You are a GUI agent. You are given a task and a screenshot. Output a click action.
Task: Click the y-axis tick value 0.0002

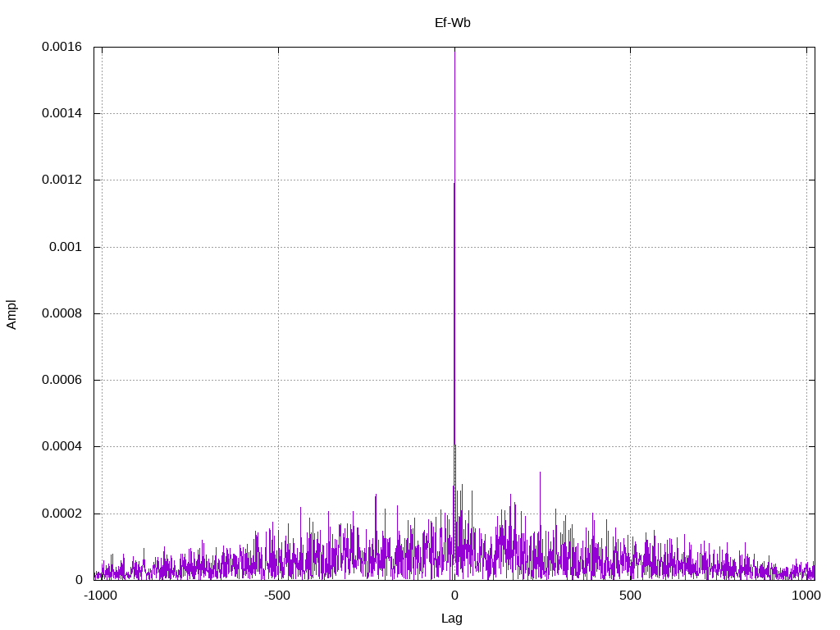point(62,514)
